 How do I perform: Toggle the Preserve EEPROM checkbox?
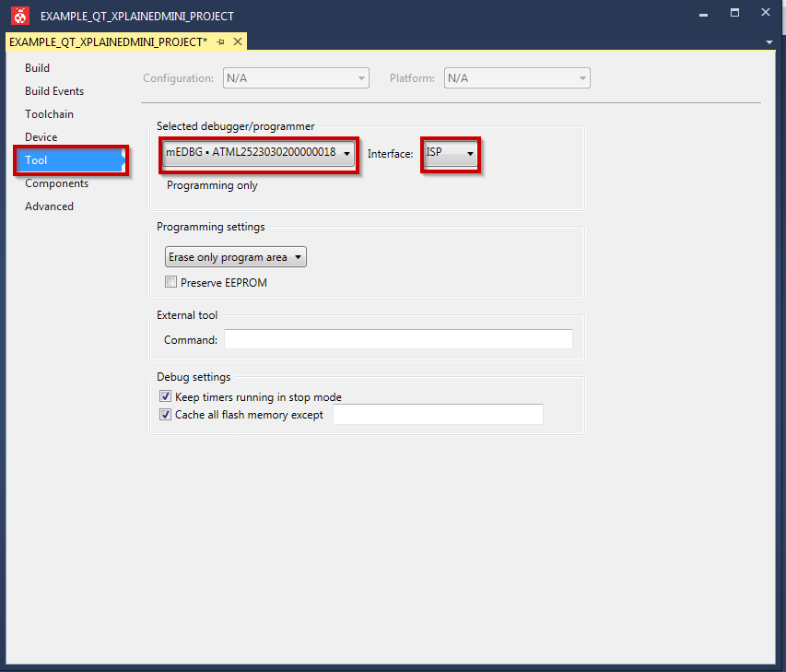(170, 283)
